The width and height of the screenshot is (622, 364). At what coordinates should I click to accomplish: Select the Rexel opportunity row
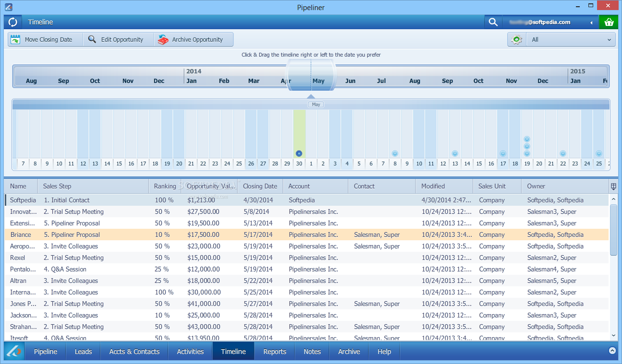[307, 258]
